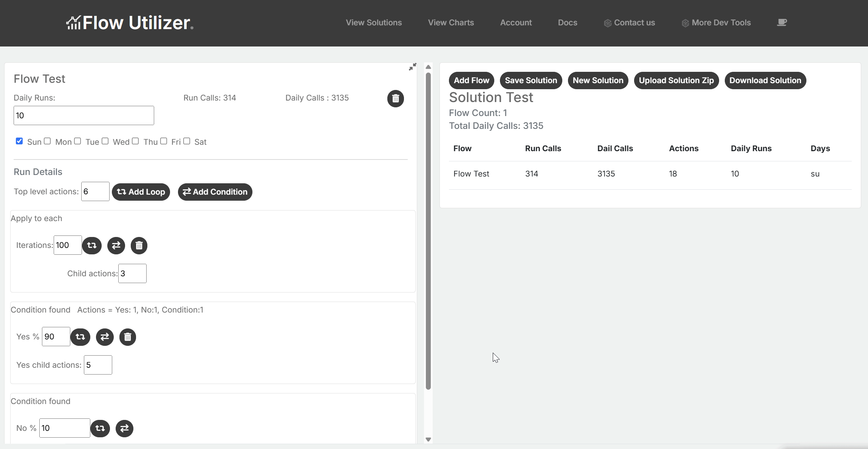The width and height of the screenshot is (868, 449).
Task: Add a loop inside Apply to each
Action: [x=92, y=245]
